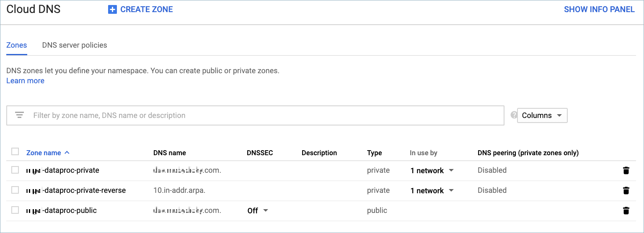Image resolution: width=644 pixels, height=233 pixels.
Task: Open the help question mark icon
Action: coord(514,115)
